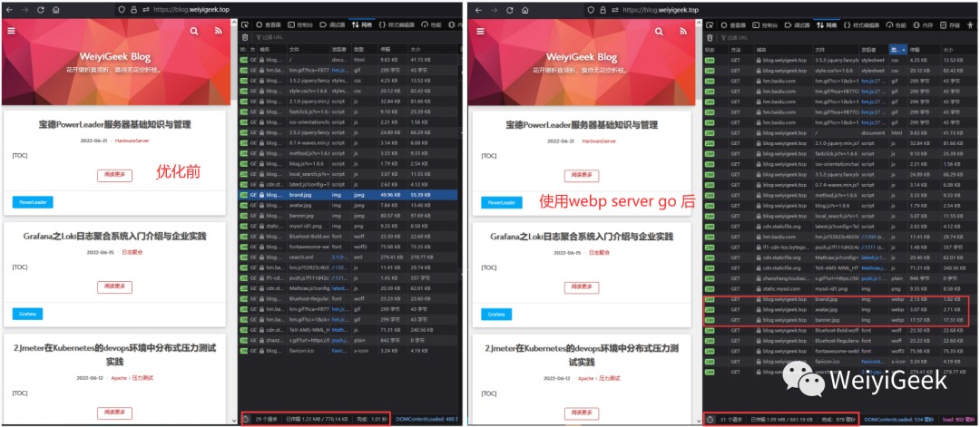Switch to the 样式编辑器 tab in the left devtools
Screen dimensions: 980x427
[396, 25]
